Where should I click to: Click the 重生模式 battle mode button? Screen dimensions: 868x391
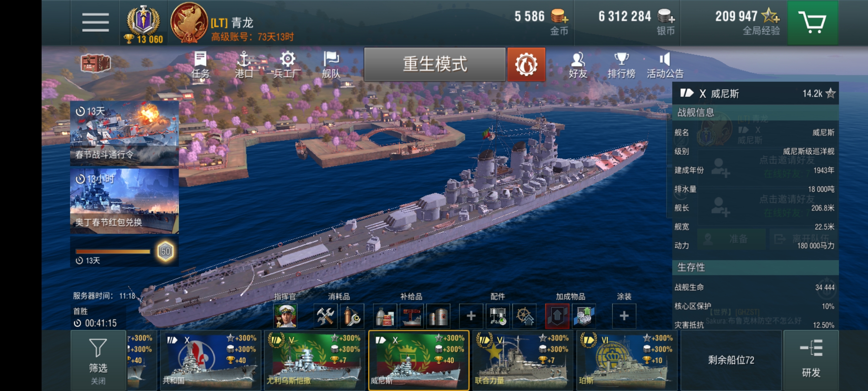435,64
